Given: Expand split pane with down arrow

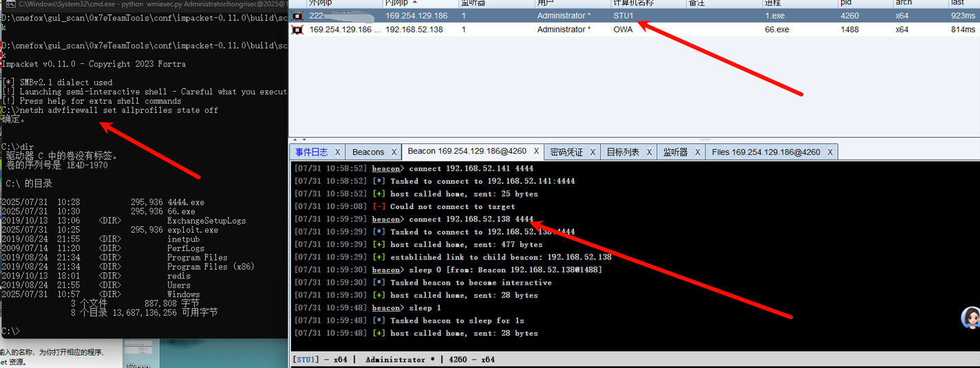Looking at the screenshot, I should click(x=303, y=140).
